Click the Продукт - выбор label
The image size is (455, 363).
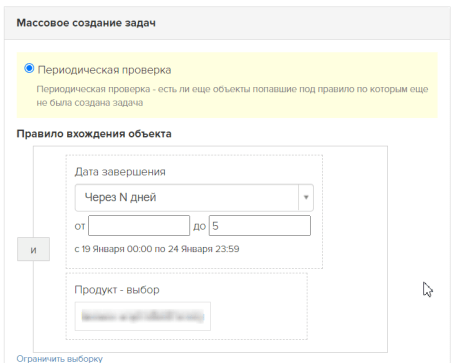117,290
